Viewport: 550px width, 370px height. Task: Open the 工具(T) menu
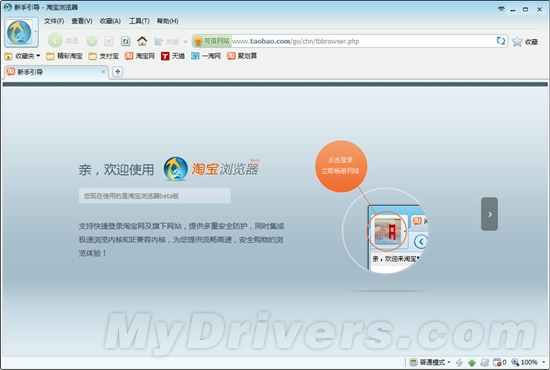point(139,21)
